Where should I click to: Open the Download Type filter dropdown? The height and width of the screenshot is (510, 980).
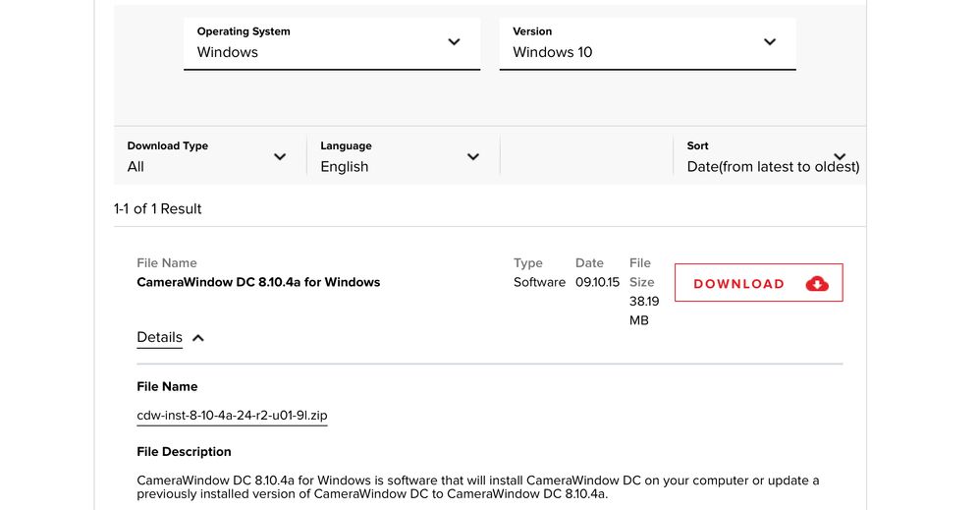[210, 156]
